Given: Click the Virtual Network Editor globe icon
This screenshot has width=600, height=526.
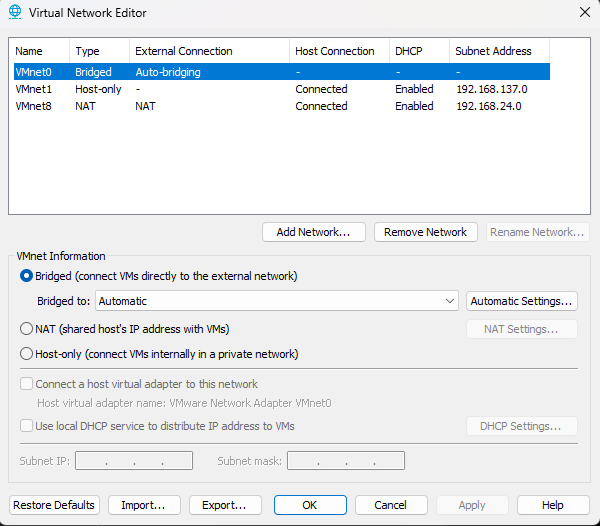Looking at the screenshot, I should click(14, 13).
